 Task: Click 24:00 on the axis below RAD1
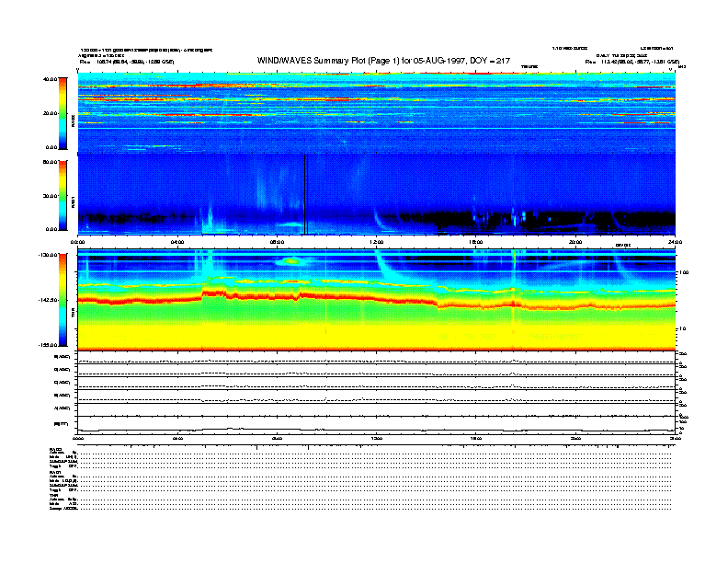pos(675,242)
